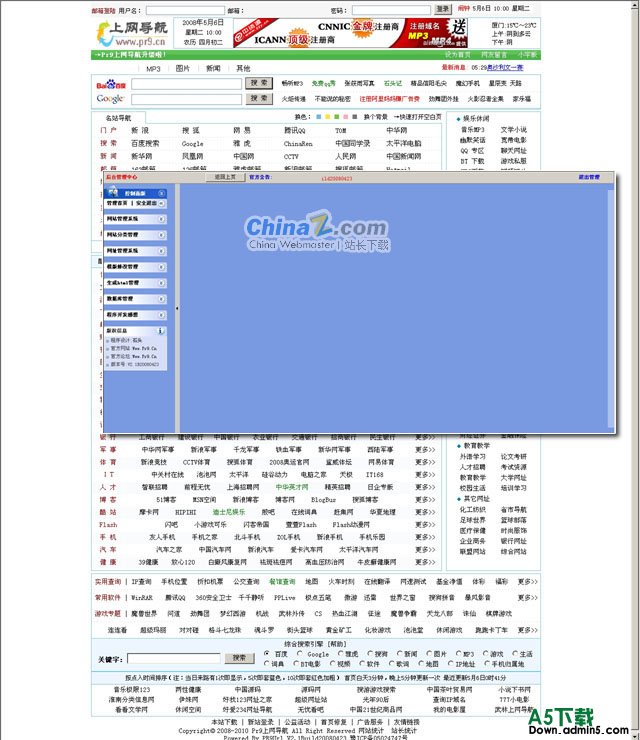
Task: Expand the 模板修改管理 admin menu
Action: (161, 267)
